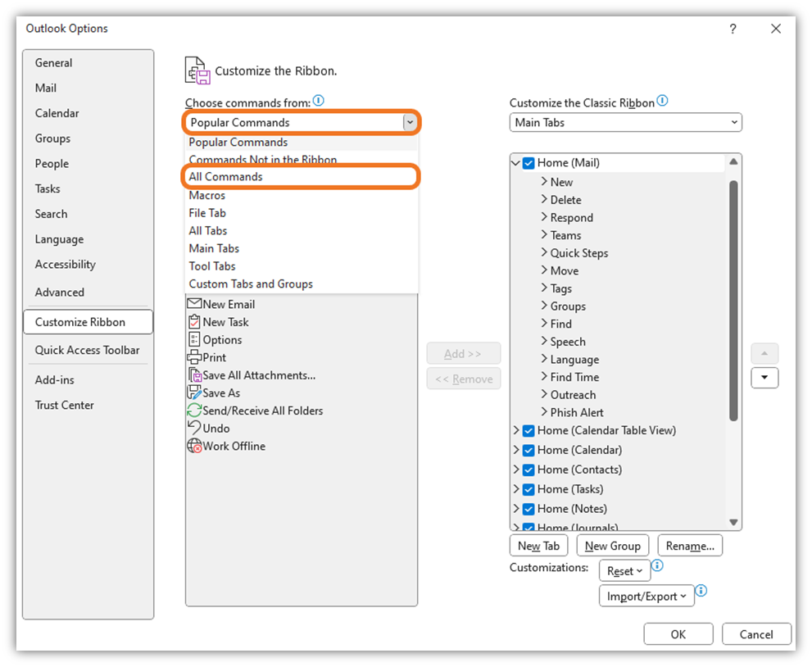
Task: Choose Custom Tabs and Groups option
Action: (x=302, y=284)
